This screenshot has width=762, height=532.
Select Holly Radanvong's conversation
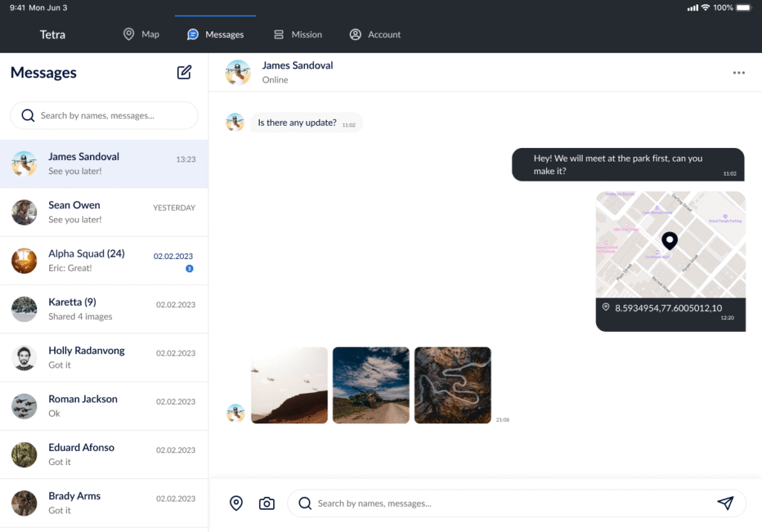pyautogui.click(x=104, y=357)
